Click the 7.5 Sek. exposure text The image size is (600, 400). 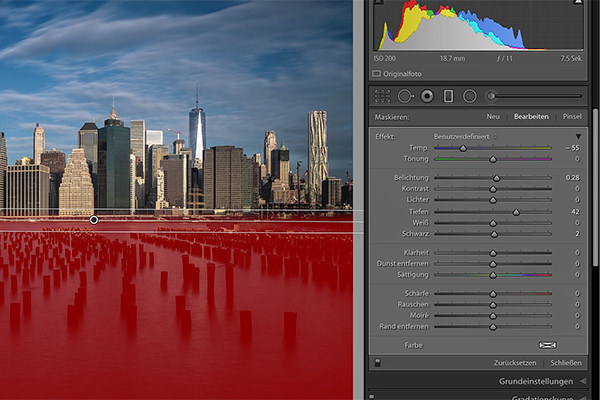[572, 59]
